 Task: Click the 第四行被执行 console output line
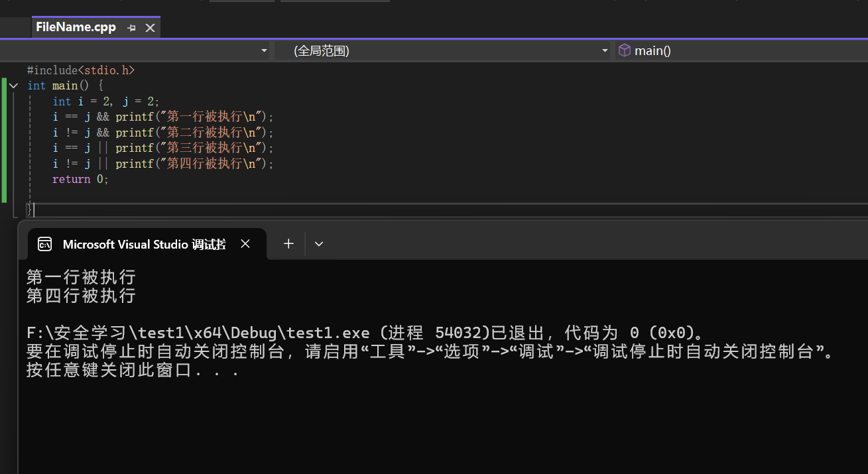[81, 296]
